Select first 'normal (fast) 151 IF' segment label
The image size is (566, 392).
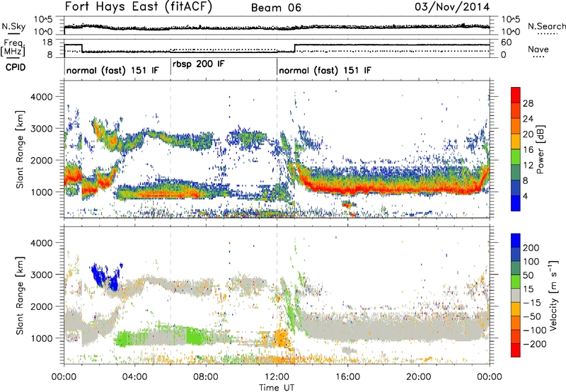coord(112,70)
